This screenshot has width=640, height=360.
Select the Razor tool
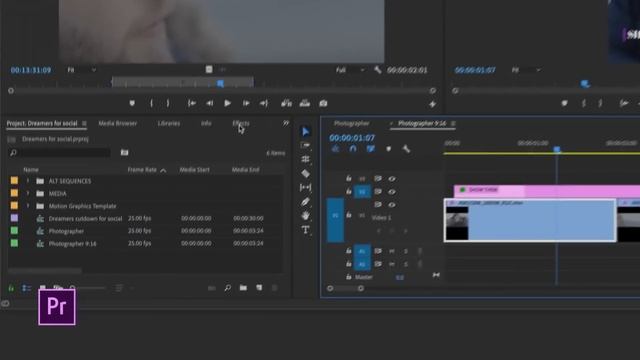coord(305,173)
